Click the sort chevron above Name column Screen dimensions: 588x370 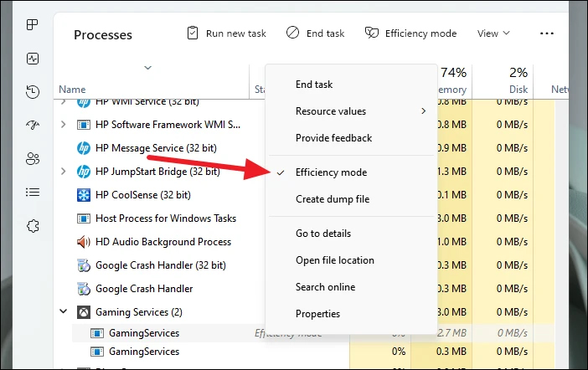[x=147, y=68]
